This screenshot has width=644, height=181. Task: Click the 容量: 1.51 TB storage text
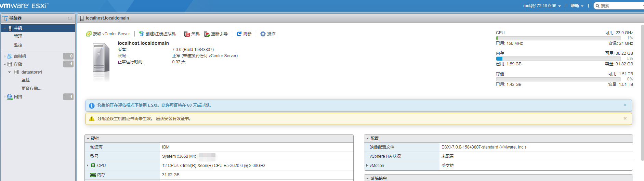tap(620, 85)
